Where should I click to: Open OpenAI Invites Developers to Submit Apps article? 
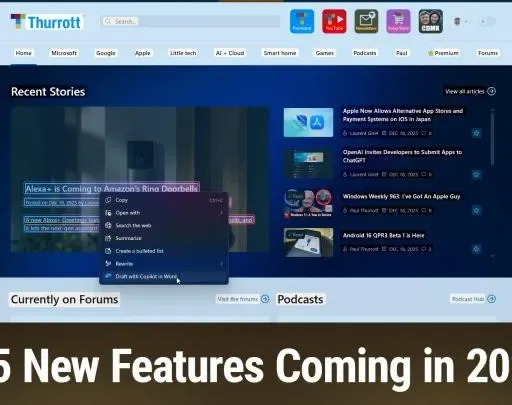click(402, 156)
